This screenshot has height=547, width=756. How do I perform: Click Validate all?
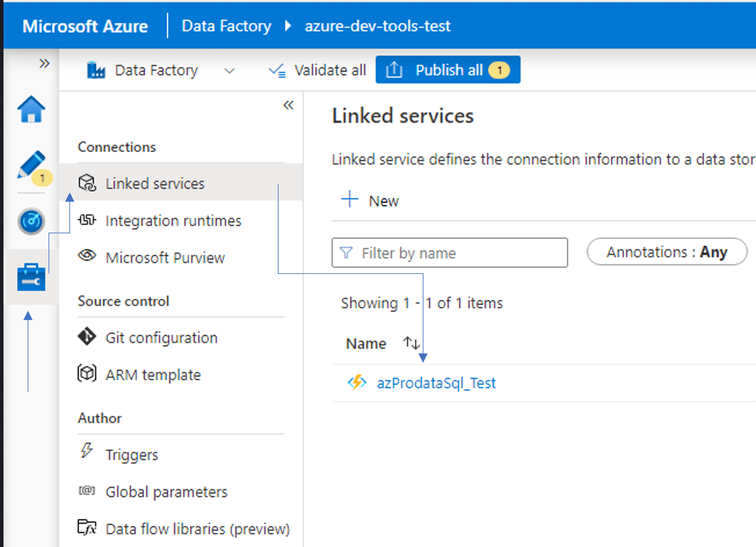click(x=317, y=70)
